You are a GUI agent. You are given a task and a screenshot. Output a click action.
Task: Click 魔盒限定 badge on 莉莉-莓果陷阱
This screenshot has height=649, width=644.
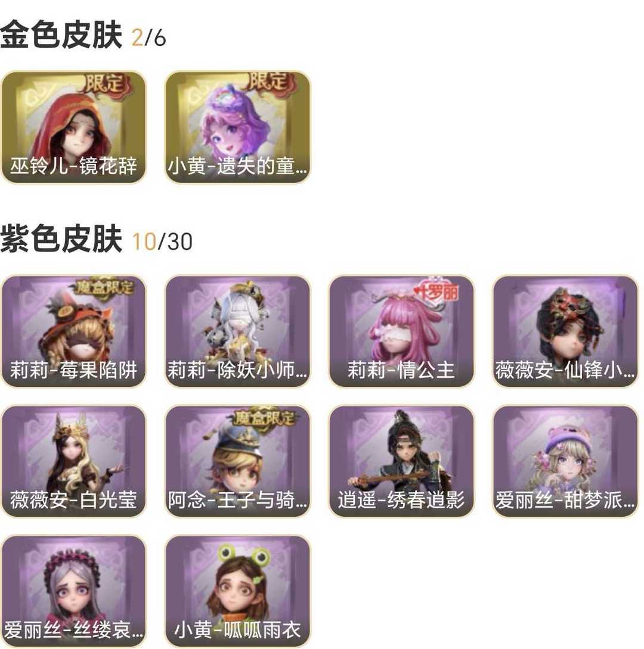tap(104, 287)
